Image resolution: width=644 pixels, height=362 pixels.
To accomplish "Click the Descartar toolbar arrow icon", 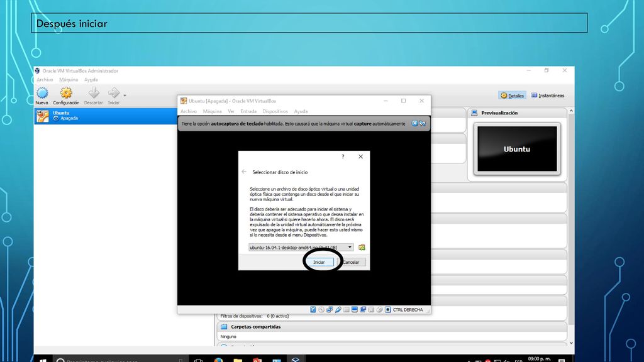I will (x=94, y=93).
